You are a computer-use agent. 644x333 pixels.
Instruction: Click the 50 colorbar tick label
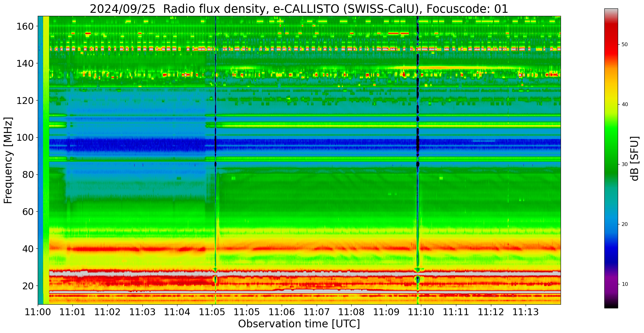point(624,45)
